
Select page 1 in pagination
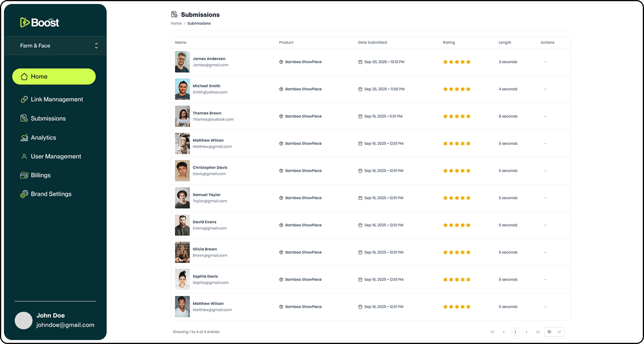tap(515, 332)
